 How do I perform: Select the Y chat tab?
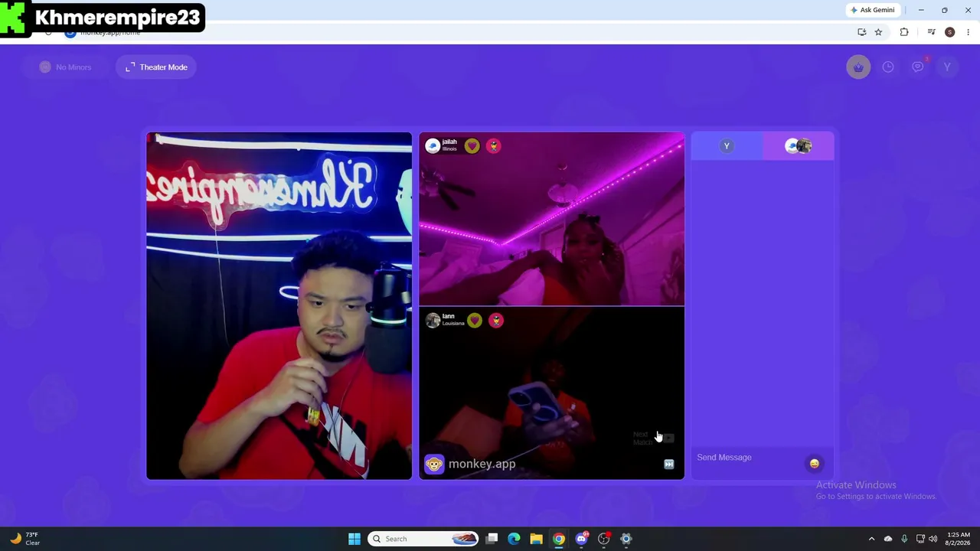coord(727,146)
